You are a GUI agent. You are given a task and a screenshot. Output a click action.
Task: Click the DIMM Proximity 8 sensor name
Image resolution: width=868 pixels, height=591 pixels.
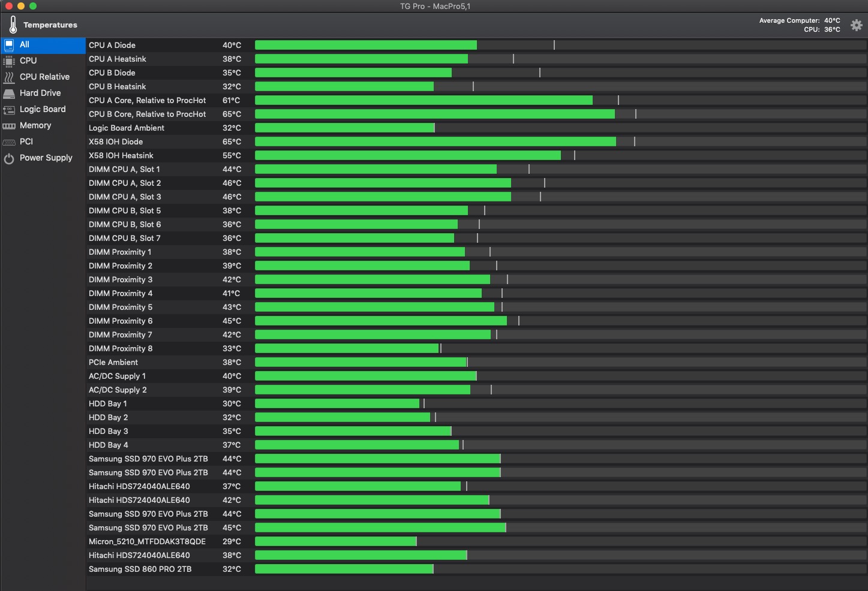coord(121,348)
